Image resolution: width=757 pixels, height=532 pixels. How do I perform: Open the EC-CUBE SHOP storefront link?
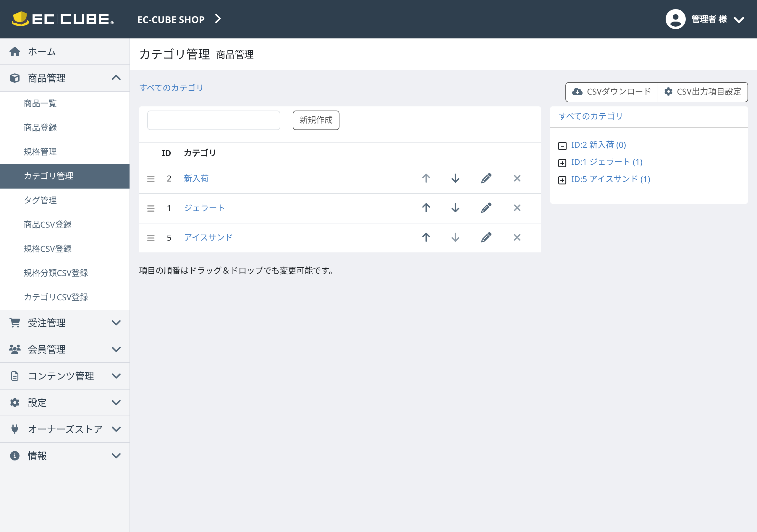171,20
